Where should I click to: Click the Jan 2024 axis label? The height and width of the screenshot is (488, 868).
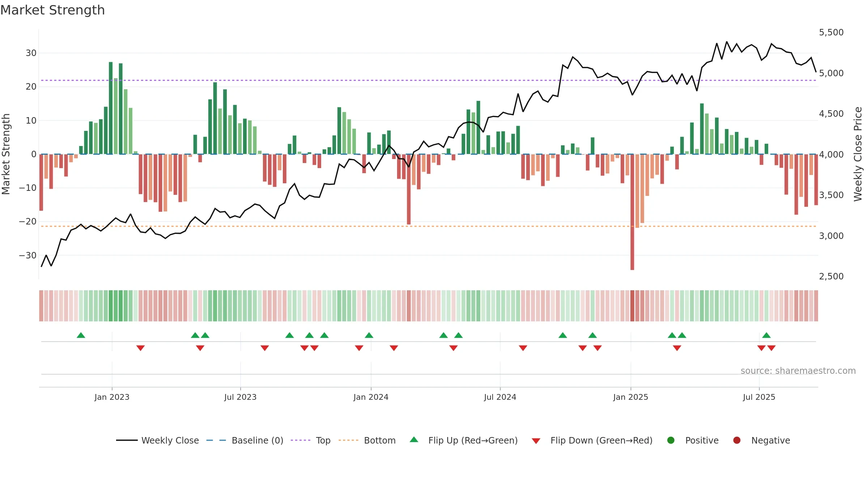pos(371,397)
